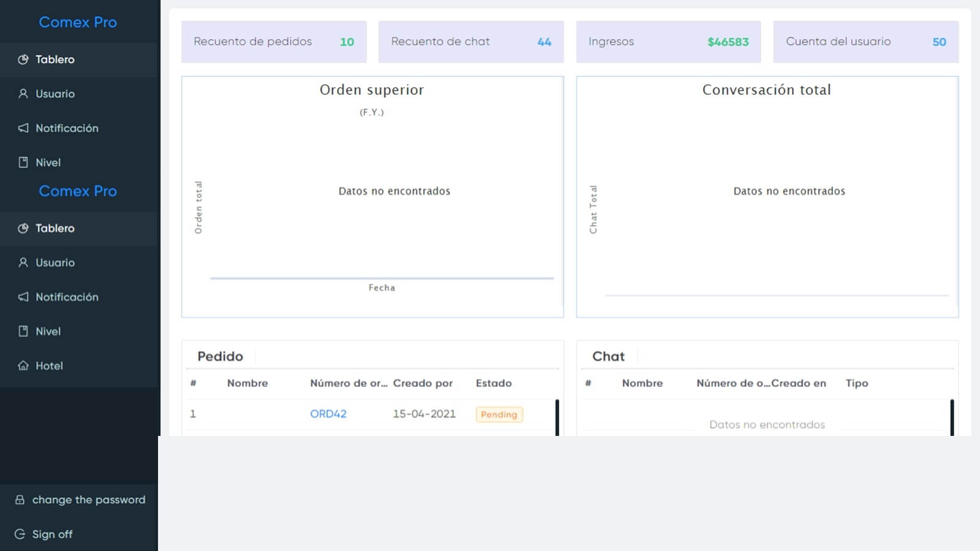Select change the password in the sidebar
This screenshot has height=551, width=980.
[x=88, y=500]
